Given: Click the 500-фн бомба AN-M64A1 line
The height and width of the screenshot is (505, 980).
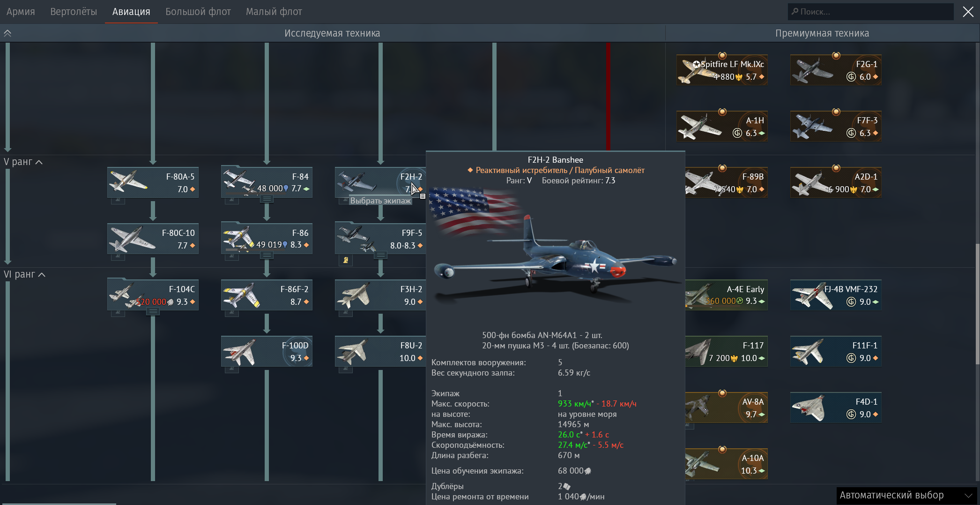Looking at the screenshot, I should pyautogui.click(x=542, y=335).
